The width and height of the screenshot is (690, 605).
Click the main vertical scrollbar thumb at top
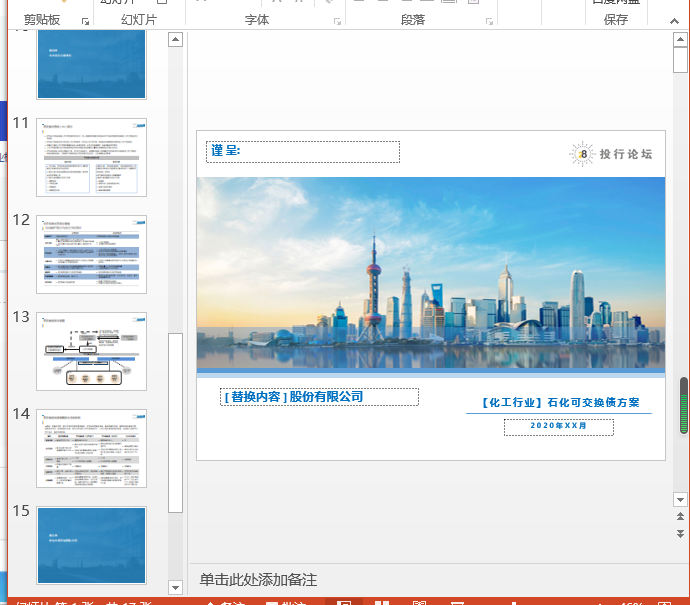coord(680,60)
